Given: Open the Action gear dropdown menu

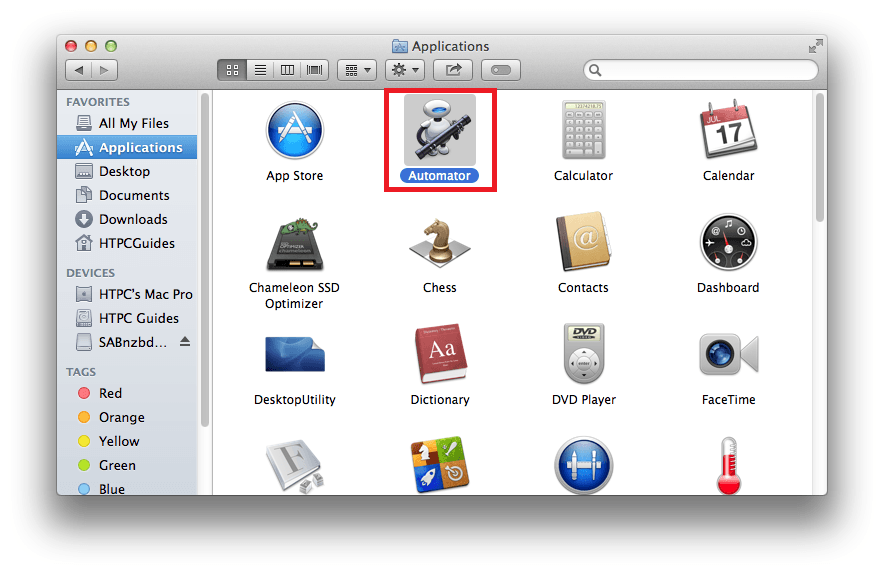Looking at the screenshot, I should [405, 70].
